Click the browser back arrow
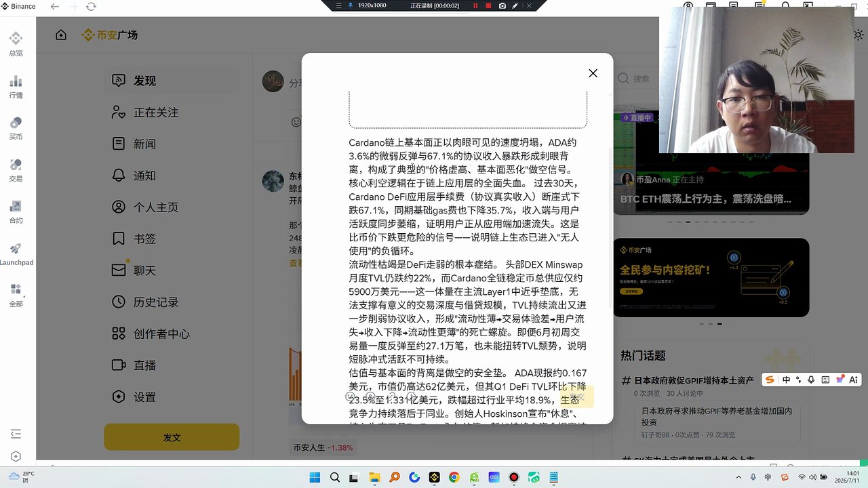This screenshot has width=868, height=488. pos(55,6)
